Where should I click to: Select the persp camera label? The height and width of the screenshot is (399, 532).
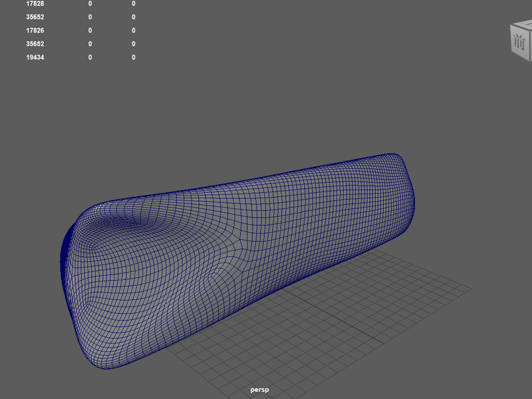coord(259,390)
